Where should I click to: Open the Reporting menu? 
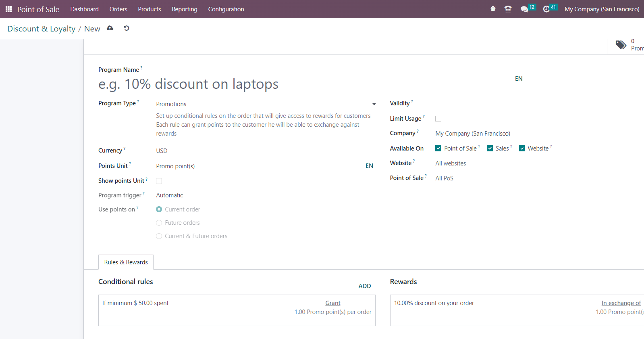pyautogui.click(x=185, y=9)
